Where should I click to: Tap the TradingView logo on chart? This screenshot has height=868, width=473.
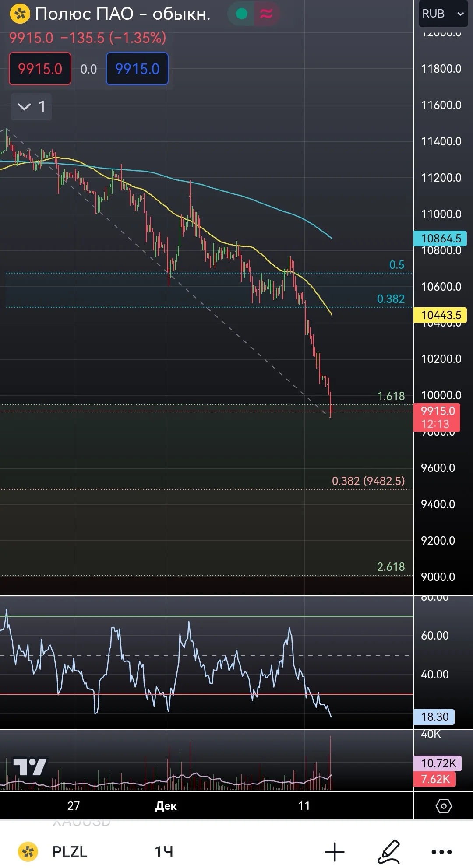30,767
